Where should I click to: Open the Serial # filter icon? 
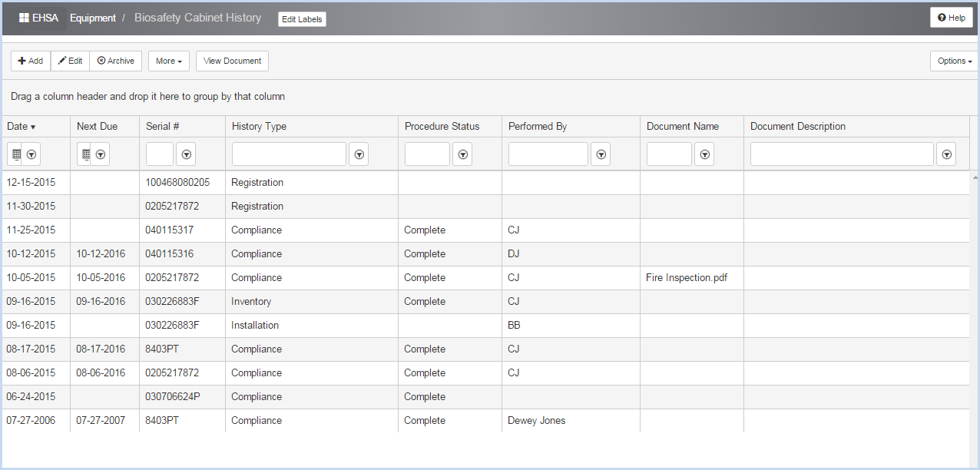point(186,154)
